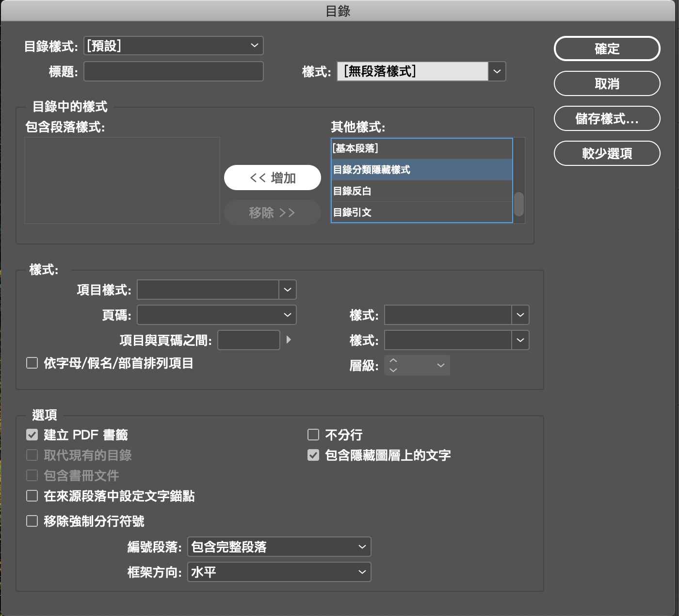679x616 pixels.
Task: Click 儲存樣式... button
Action: (607, 118)
